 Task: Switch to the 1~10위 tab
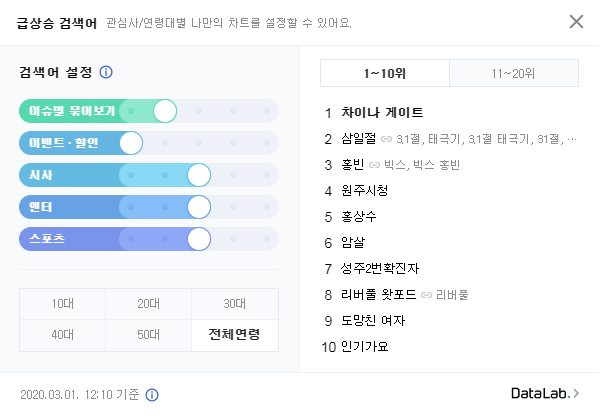[x=384, y=73]
